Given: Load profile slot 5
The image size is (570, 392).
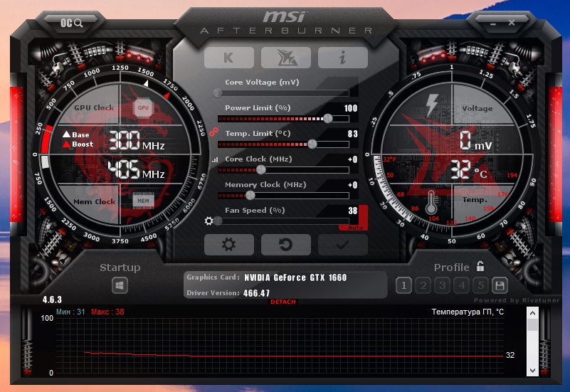Looking at the screenshot, I should pos(480,285).
